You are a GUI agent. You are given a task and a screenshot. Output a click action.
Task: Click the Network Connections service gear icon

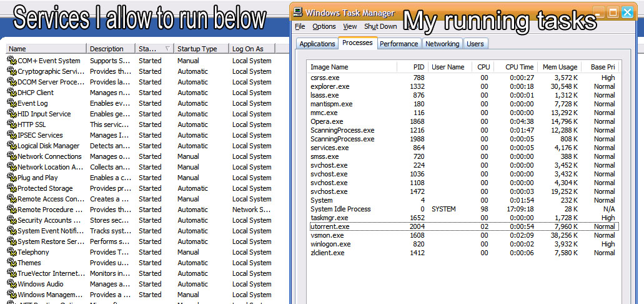tap(11, 156)
